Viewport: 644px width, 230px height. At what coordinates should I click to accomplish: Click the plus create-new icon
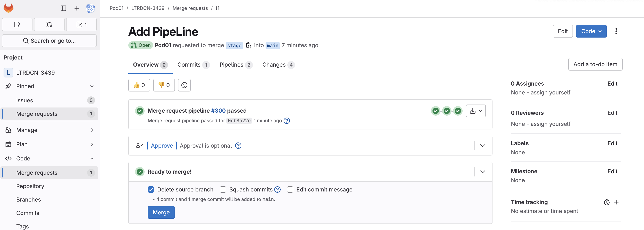[77, 8]
